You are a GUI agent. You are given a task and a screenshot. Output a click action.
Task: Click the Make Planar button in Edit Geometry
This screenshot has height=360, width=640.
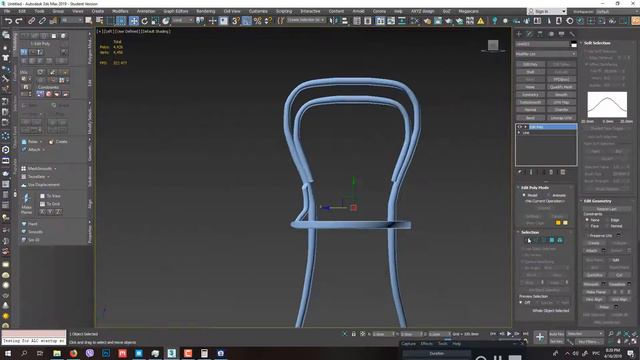click(x=596, y=292)
